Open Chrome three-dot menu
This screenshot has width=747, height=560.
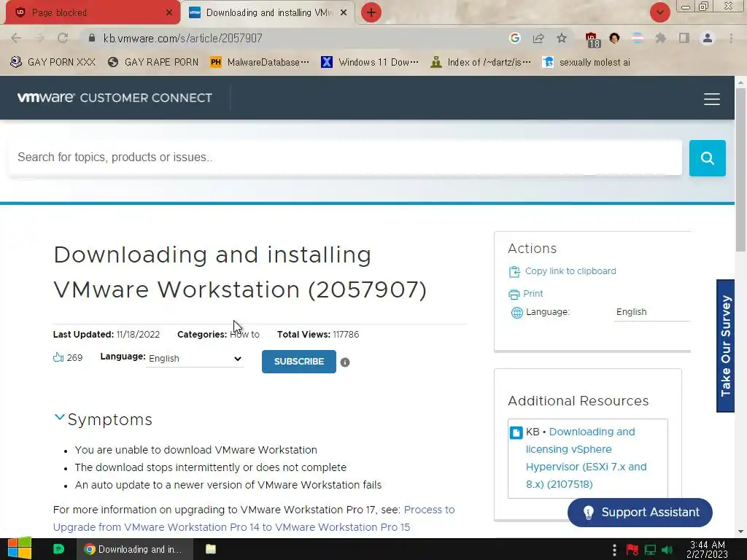point(731,38)
